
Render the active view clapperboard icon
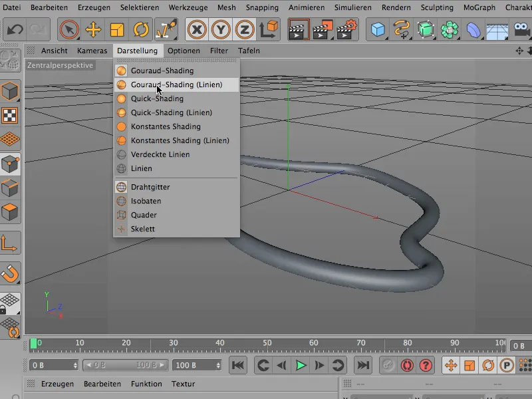pyautogui.click(x=299, y=29)
